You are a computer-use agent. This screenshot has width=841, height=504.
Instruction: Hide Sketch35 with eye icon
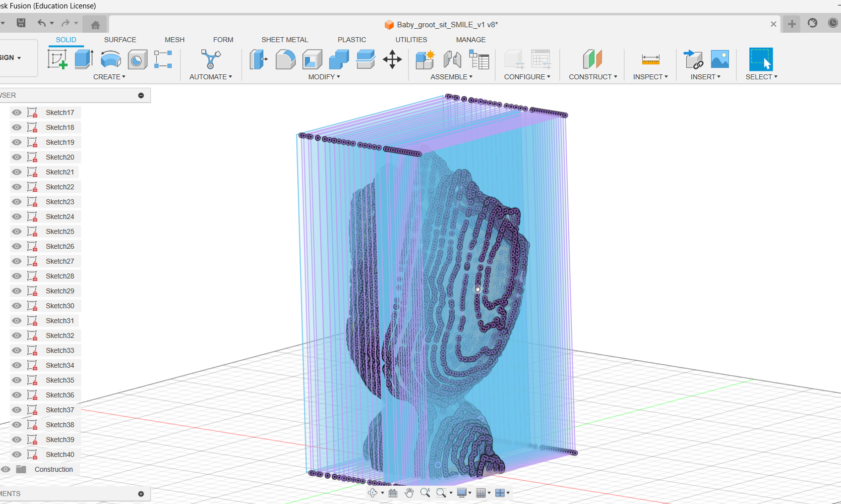(x=17, y=380)
